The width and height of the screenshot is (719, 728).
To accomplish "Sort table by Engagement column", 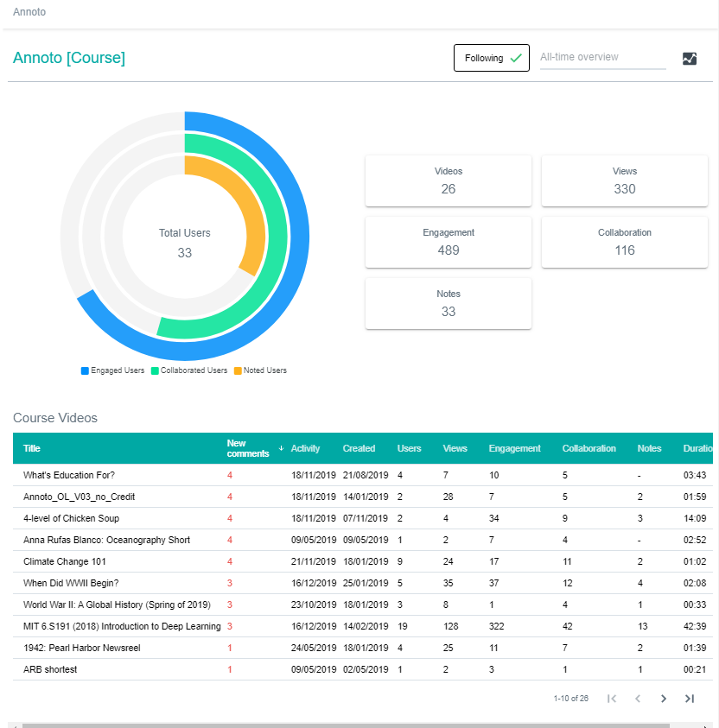I will [x=515, y=448].
